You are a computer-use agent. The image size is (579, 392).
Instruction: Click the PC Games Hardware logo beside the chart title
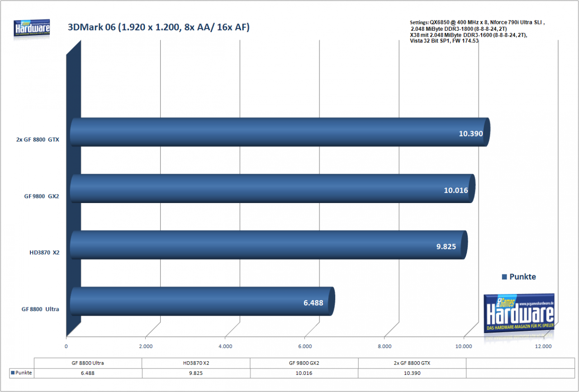click(32, 29)
